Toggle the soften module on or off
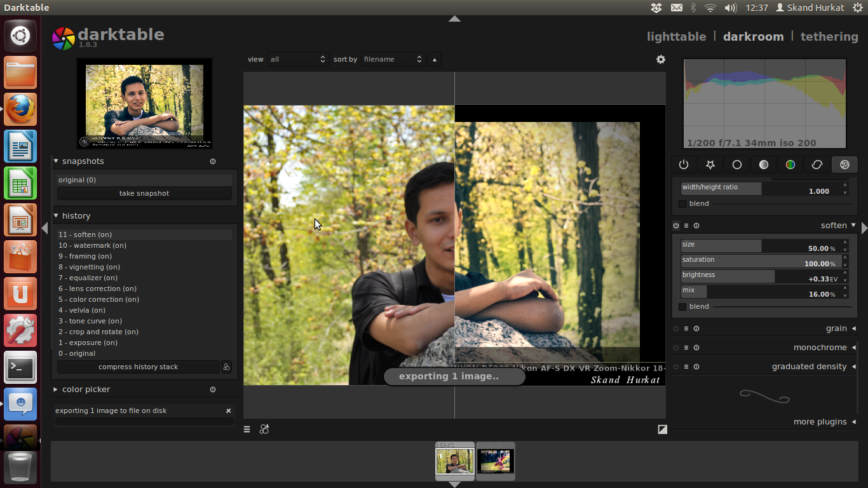The image size is (868, 488). coord(676,226)
